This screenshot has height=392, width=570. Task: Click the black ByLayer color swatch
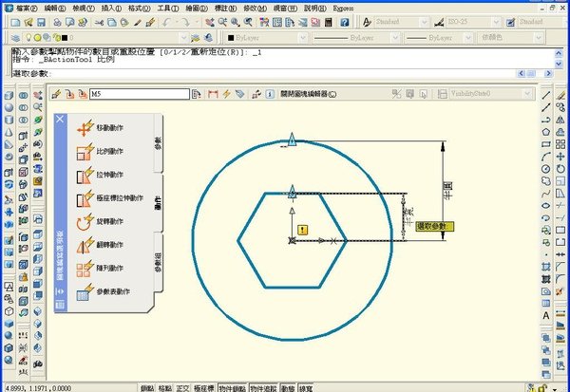click(231, 38)
